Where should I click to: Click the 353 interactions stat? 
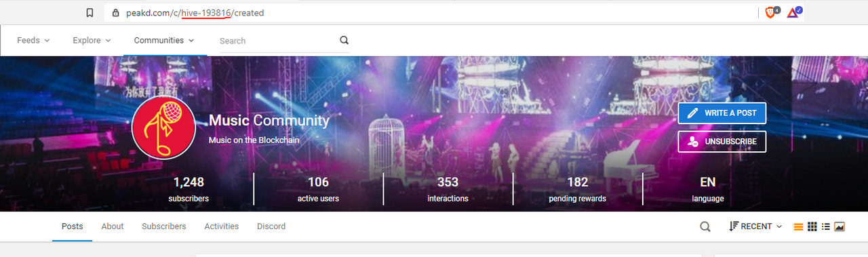(448, 189)
